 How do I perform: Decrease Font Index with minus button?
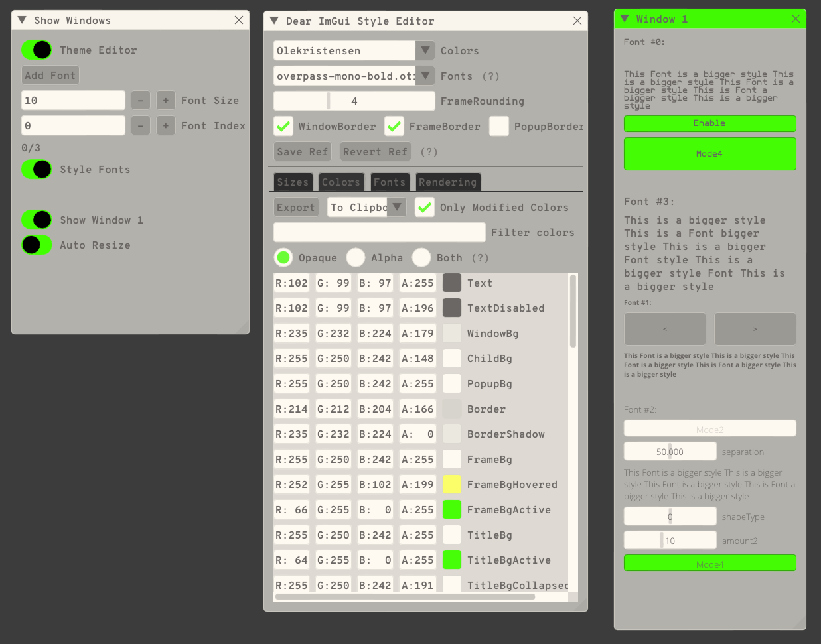[140, 125]
